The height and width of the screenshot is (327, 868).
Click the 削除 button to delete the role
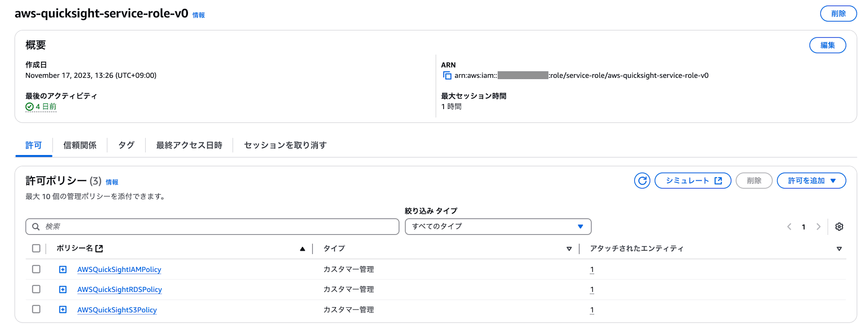pos(838,13)
